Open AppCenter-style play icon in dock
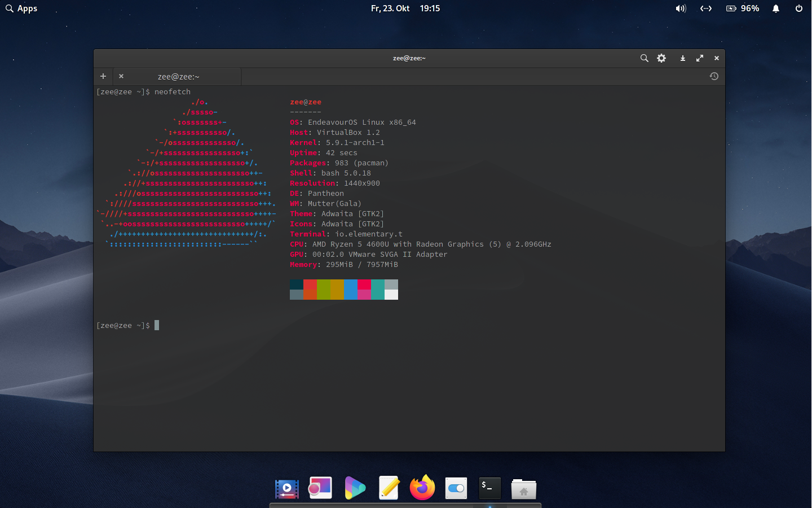Image resolution: width=812 pixels, height=508 pixels. 355,488
